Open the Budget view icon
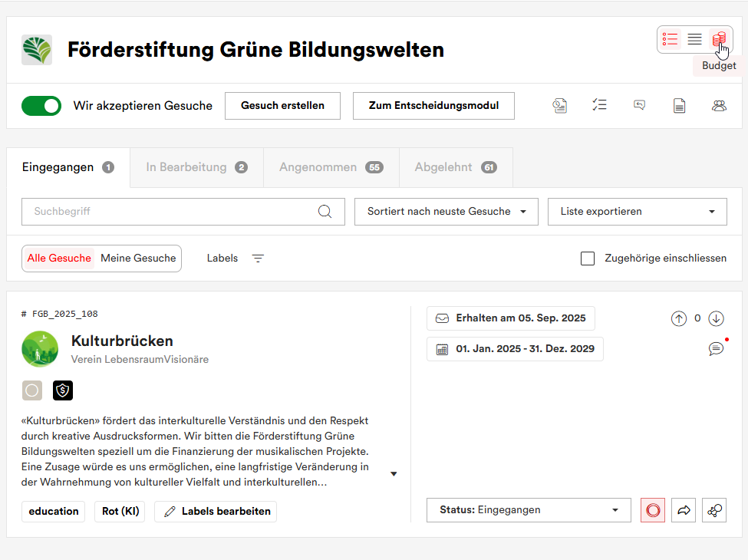 pos(719,39)
